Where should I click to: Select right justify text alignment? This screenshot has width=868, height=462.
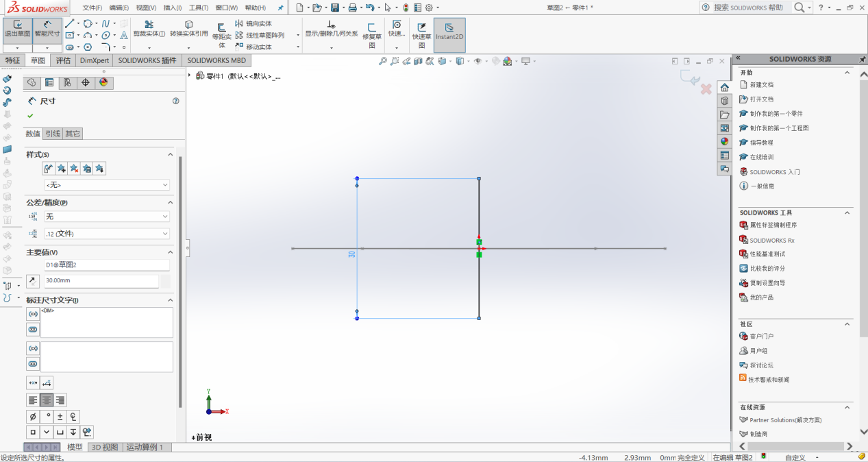[60, 400]
